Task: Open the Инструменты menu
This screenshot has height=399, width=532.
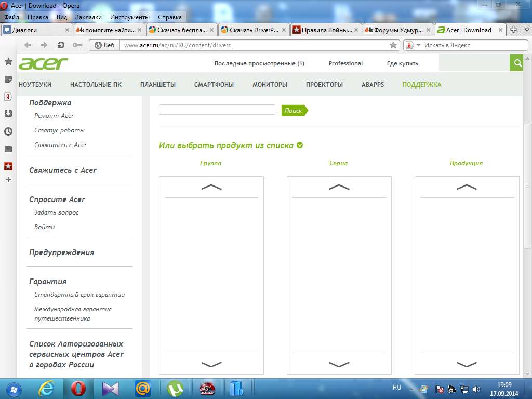Action: 129,17
